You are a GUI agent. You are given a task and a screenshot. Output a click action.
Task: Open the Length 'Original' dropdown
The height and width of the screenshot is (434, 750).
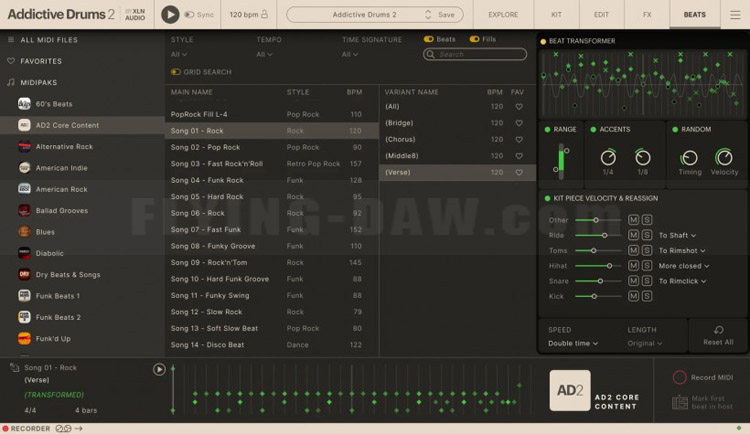[645, 344]
